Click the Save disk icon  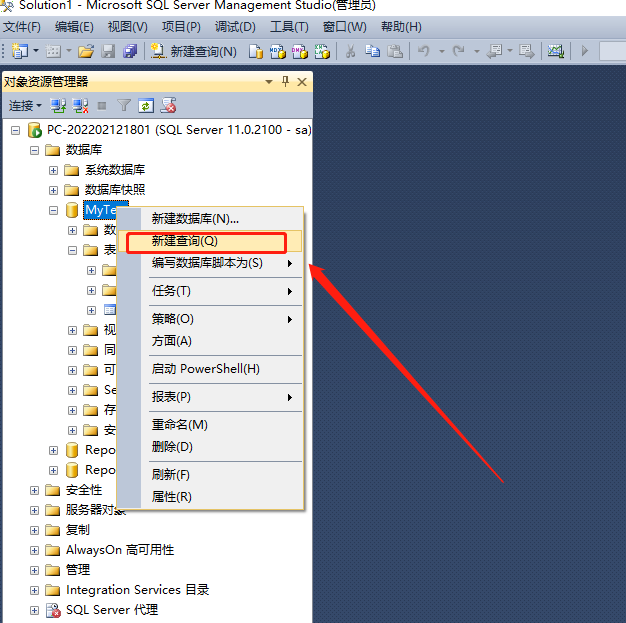tap(108, 51)
